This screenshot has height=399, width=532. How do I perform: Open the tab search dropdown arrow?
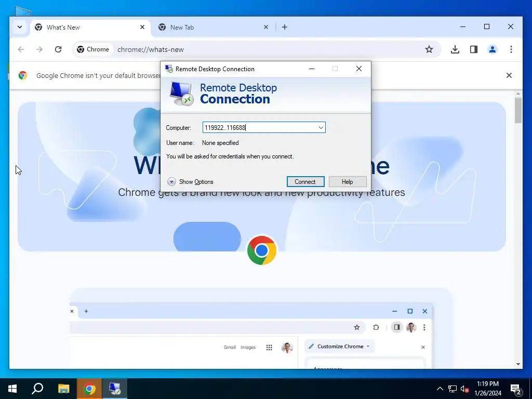tap(20, 27)
